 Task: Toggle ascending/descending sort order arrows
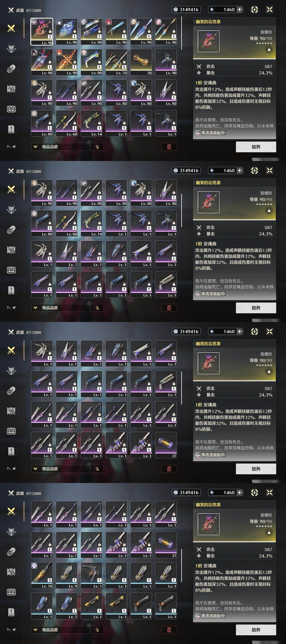[x=97, y=147]
